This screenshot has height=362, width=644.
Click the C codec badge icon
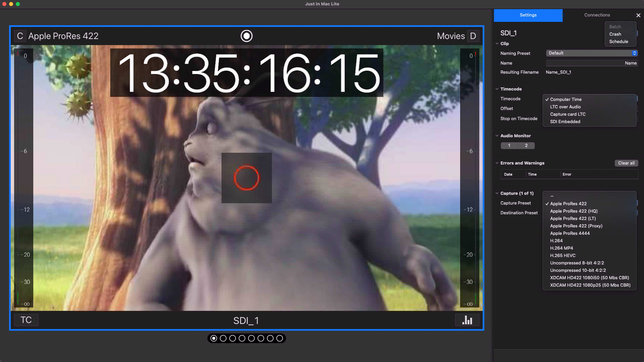click(20, 36)
